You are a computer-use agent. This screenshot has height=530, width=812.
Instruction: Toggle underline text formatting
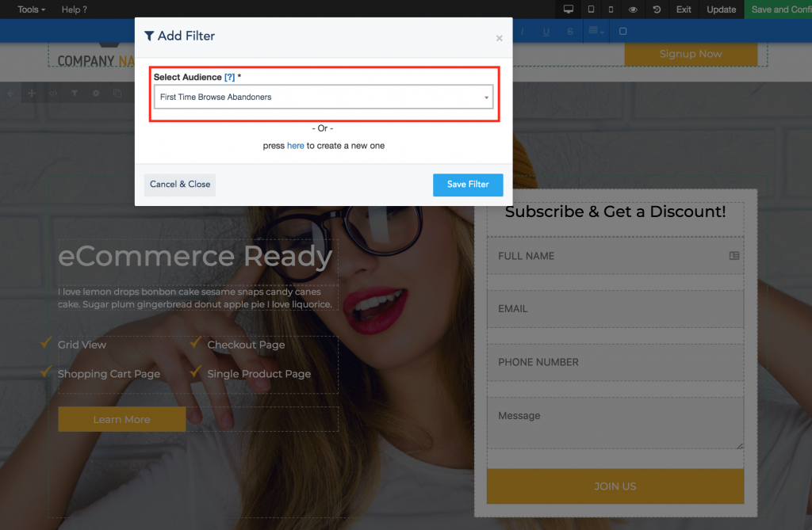(546, 32)
